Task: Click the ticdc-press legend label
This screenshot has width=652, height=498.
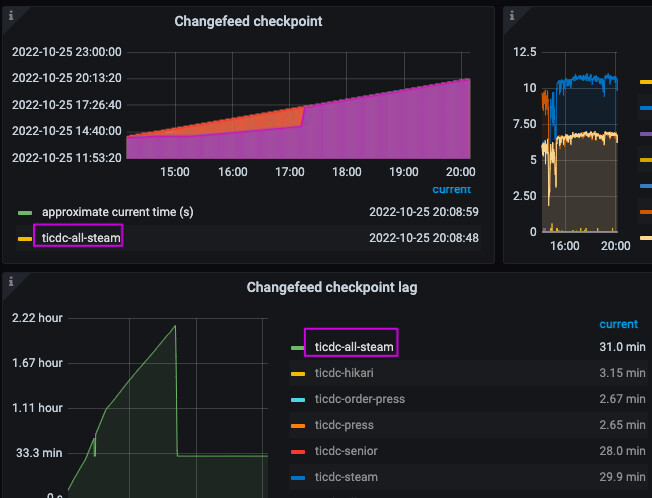Action: (x=346, y=424)
